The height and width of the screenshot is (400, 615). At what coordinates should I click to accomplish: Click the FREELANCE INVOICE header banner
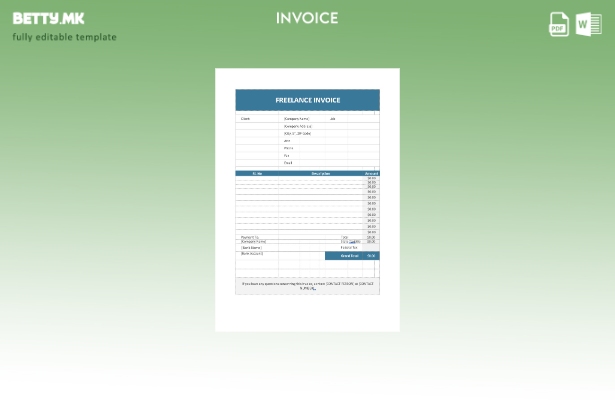[x=307, y=100]
